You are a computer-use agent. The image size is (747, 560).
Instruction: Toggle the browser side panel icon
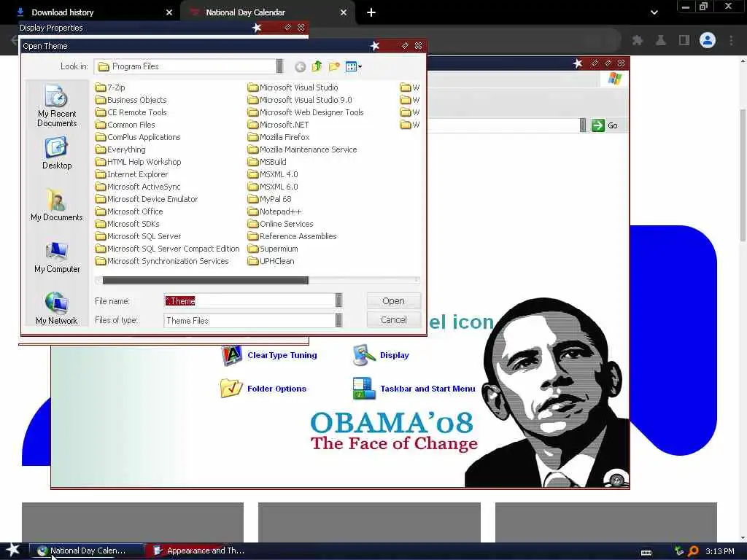[684, 41]
